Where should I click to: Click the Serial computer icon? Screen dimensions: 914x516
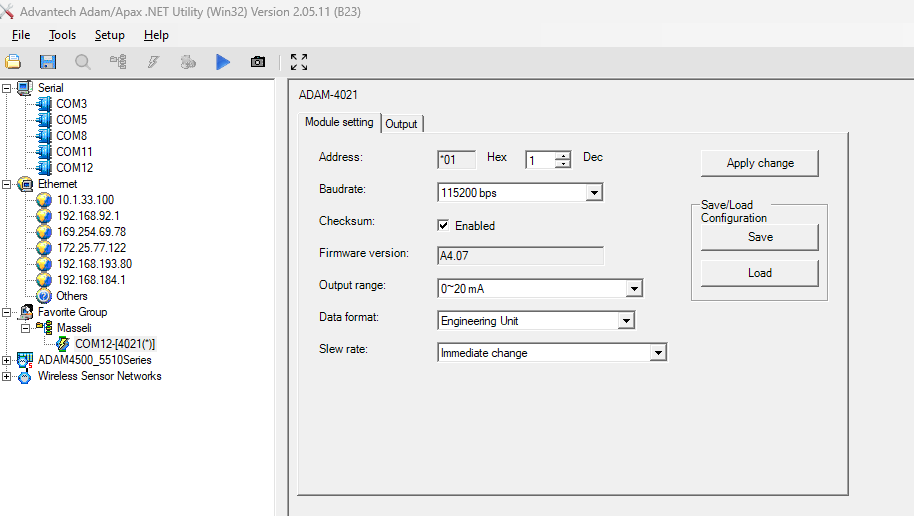pyautogui.click(x=24, y=88)
